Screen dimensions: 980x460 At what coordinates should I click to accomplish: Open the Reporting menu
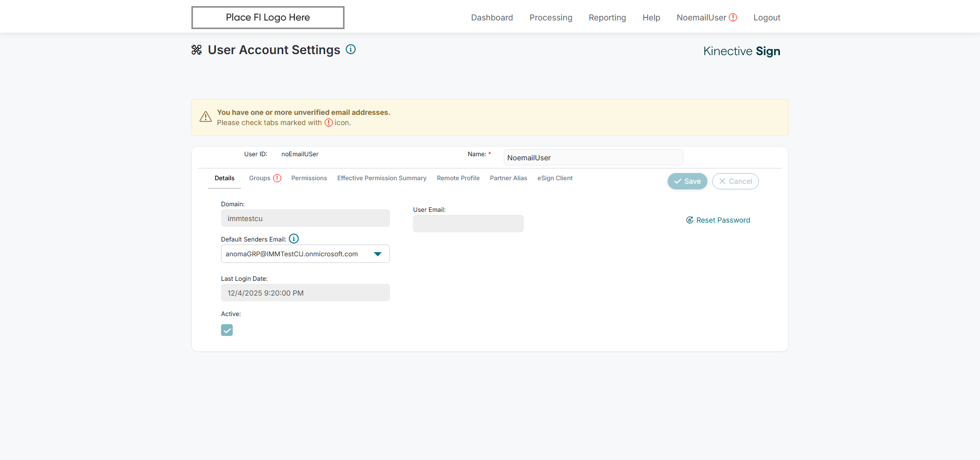[x=607, y=17]
